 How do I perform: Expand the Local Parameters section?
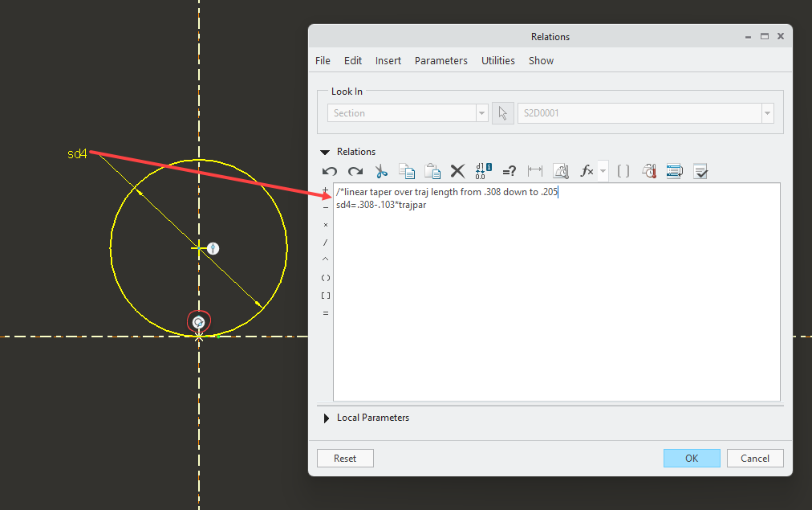point(326,418)
